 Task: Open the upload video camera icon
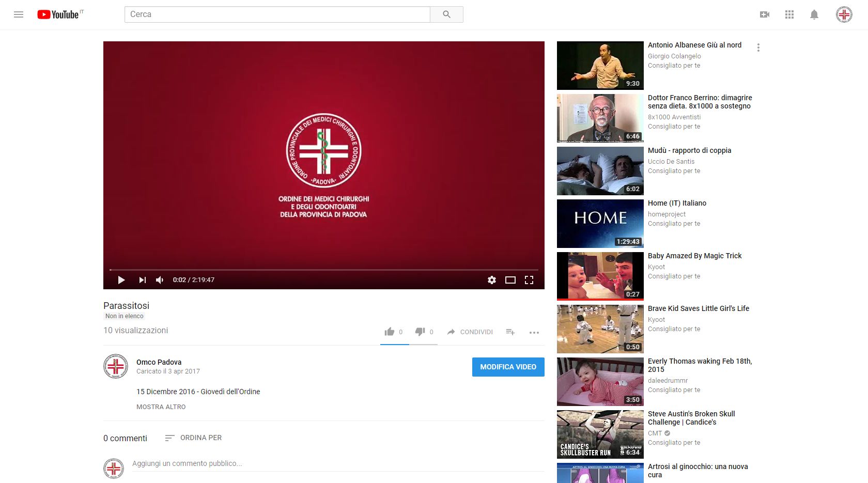(765, 14)
